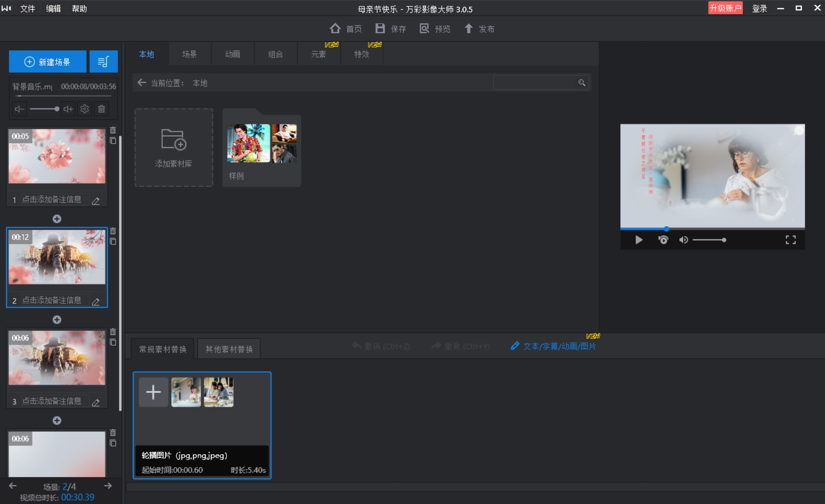Delete scene 1 with trash icon

[113, 130]
